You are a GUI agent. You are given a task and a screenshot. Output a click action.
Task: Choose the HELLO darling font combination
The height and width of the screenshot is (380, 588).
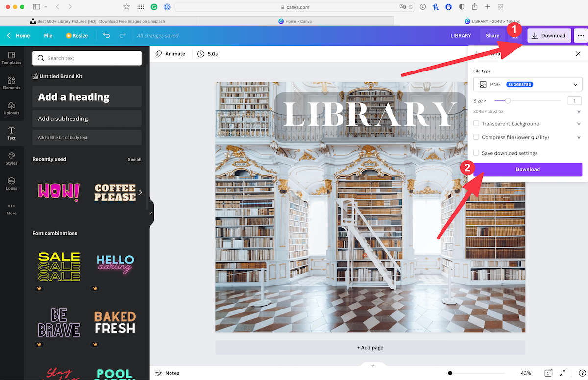[115, 264]
